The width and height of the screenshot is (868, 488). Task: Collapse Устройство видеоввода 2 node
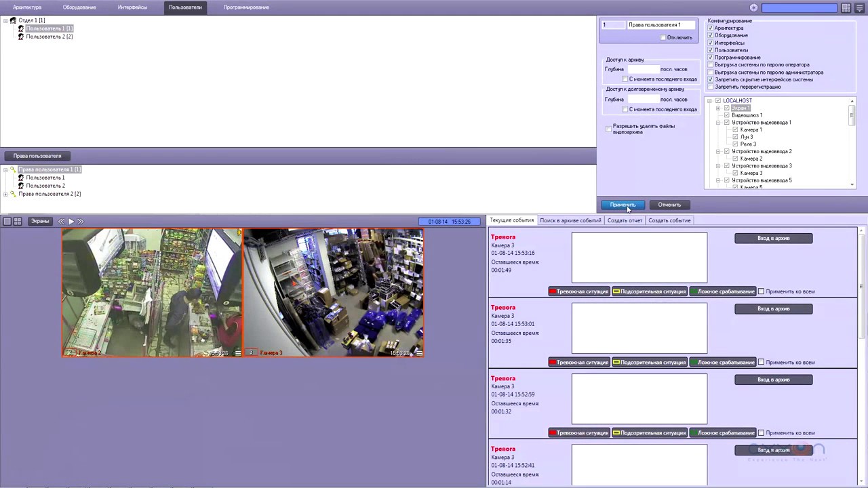718,152
